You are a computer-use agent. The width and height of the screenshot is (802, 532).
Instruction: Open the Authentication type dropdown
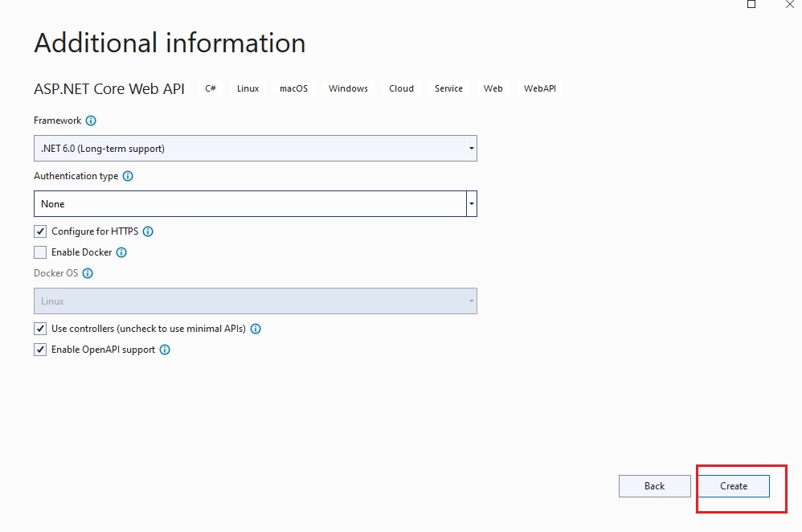[256, 203]
